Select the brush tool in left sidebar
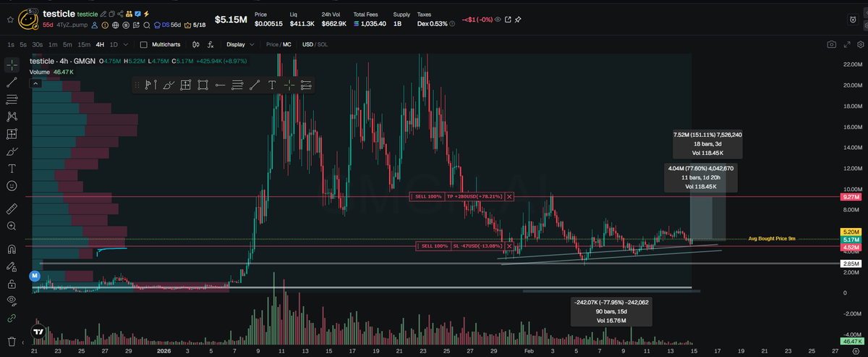868x357 pixels. tap(12, 151)
